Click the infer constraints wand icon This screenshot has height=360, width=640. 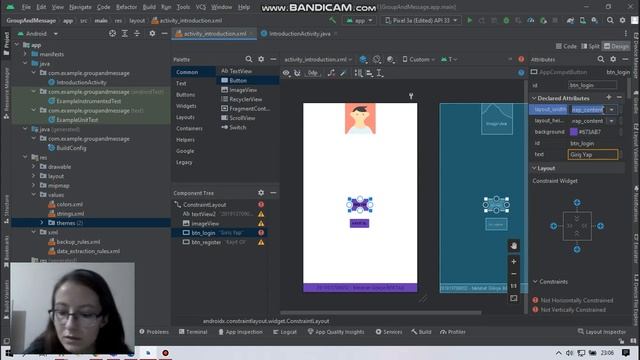pyautogui.click(x=343, y=73)
